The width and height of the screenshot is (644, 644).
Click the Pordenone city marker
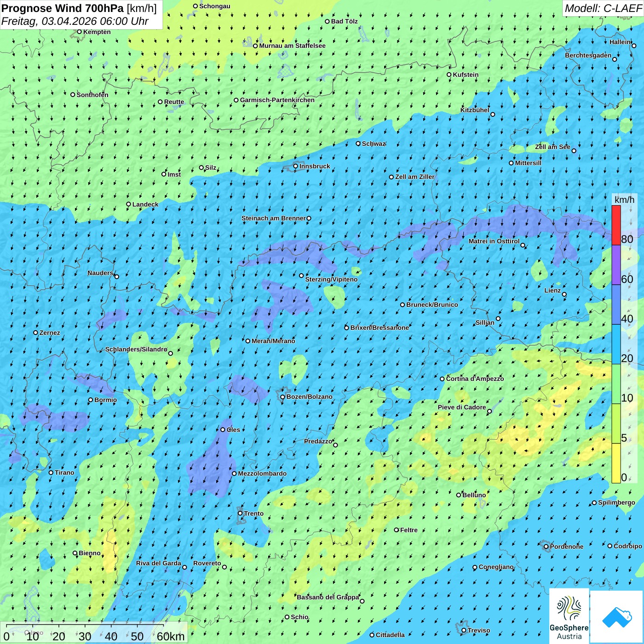pyautogui.click(x=546, y=546)
